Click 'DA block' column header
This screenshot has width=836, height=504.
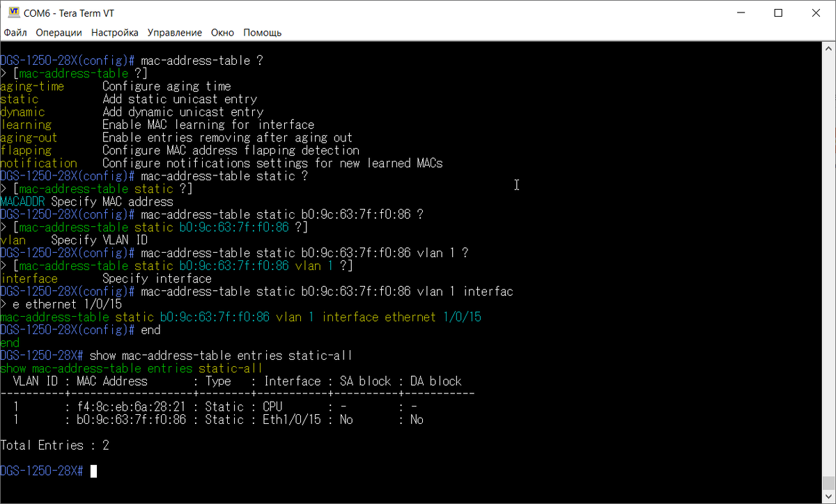coord(436,381)
